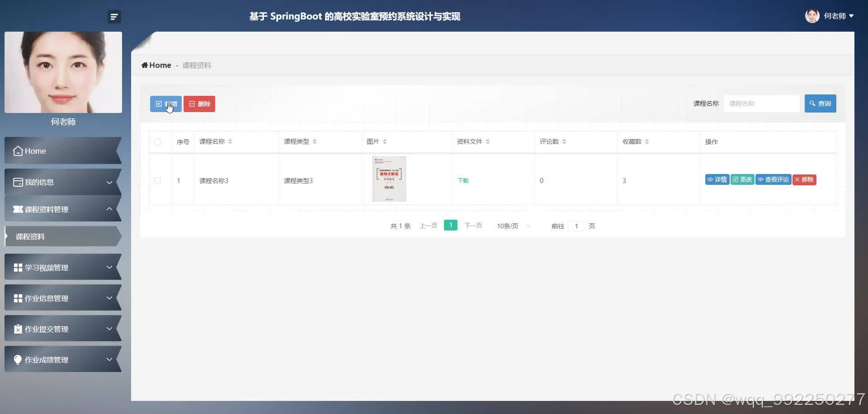Open Home in the sidebar

63,151
